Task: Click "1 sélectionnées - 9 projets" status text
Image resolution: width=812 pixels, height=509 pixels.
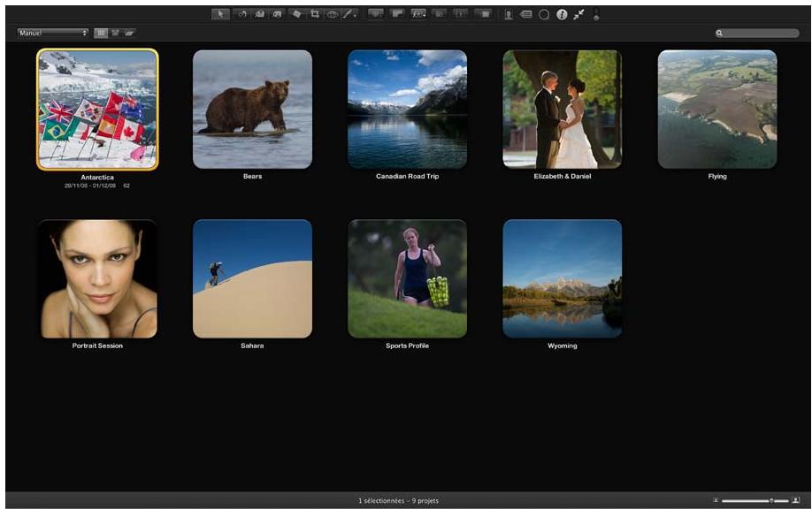Action: click(x=398, y=501)
